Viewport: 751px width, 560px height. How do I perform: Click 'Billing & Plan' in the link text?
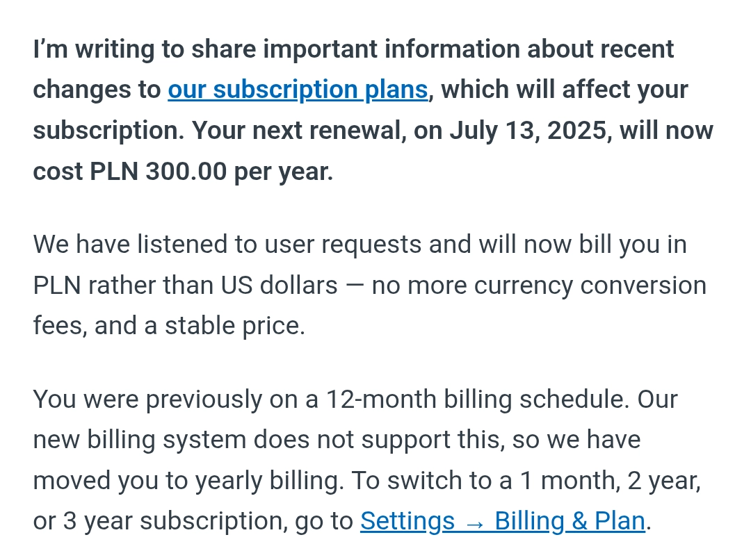tap(570, 521)
